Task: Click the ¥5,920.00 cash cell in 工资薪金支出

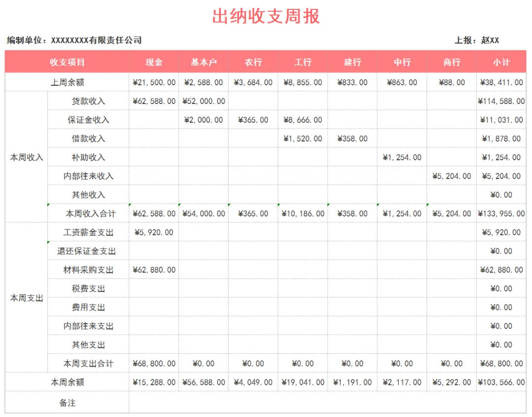Action: (x=154, y=232)
